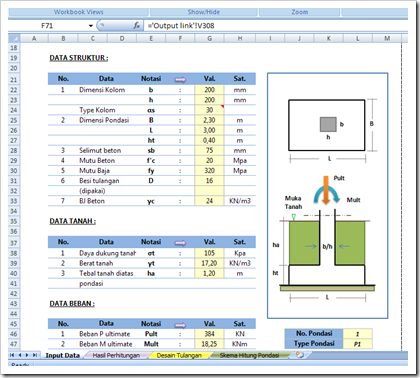Click the Workbook Views group label
This screenshot has height=378, width=420.
[79, 12]
